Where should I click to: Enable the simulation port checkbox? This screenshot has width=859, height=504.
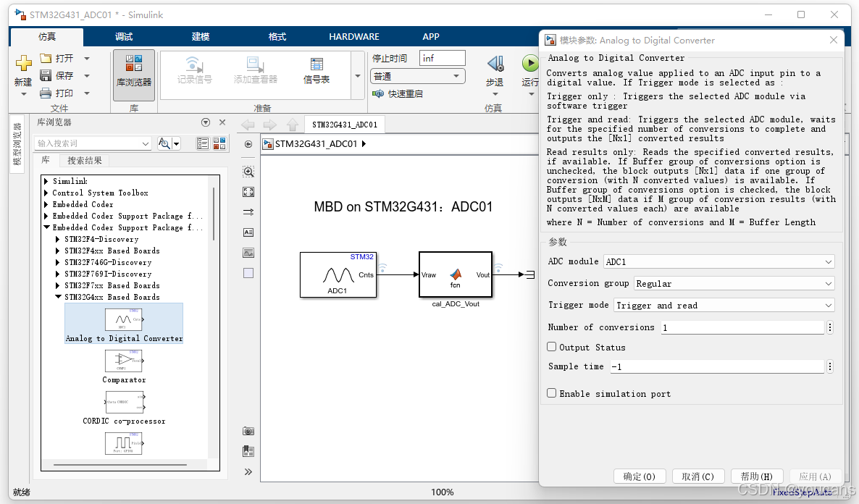[552, 392]
